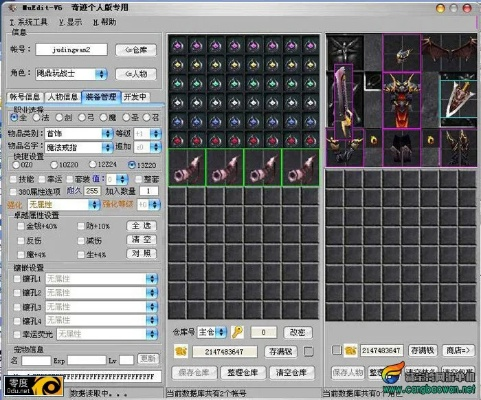Select the leftmost yellow jewel in warehouse
Screen dimensions: 481x400
pos(177,64)
